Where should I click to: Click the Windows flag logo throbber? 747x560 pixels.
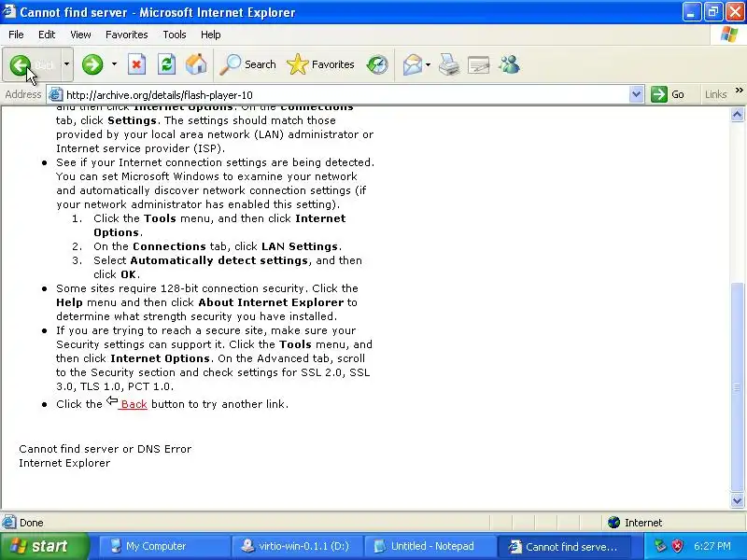pyautogui.click(x=729, y=35)
